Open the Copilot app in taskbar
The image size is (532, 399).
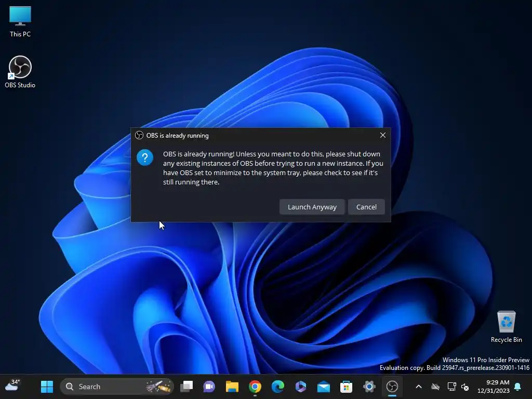coord(301,387)
